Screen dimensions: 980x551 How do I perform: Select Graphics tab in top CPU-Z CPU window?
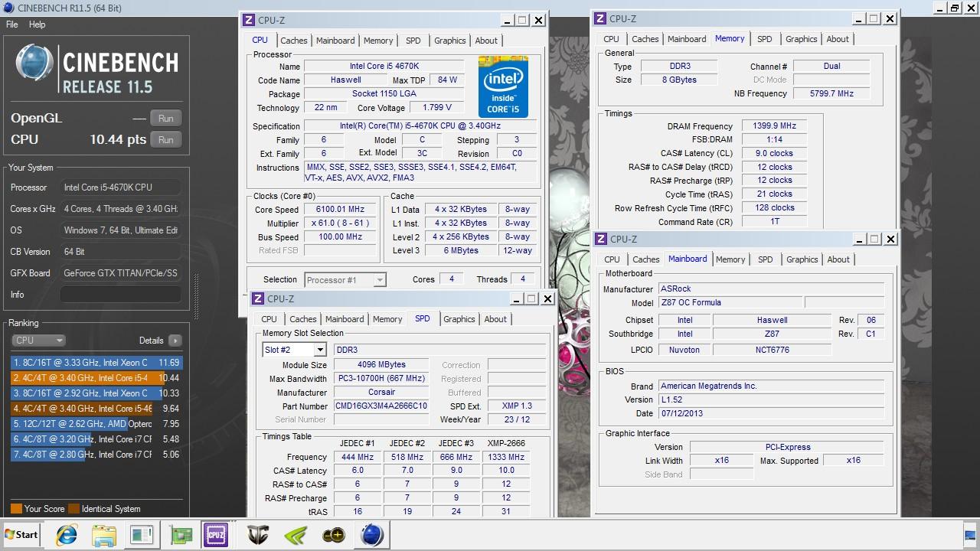coord(450,41)
